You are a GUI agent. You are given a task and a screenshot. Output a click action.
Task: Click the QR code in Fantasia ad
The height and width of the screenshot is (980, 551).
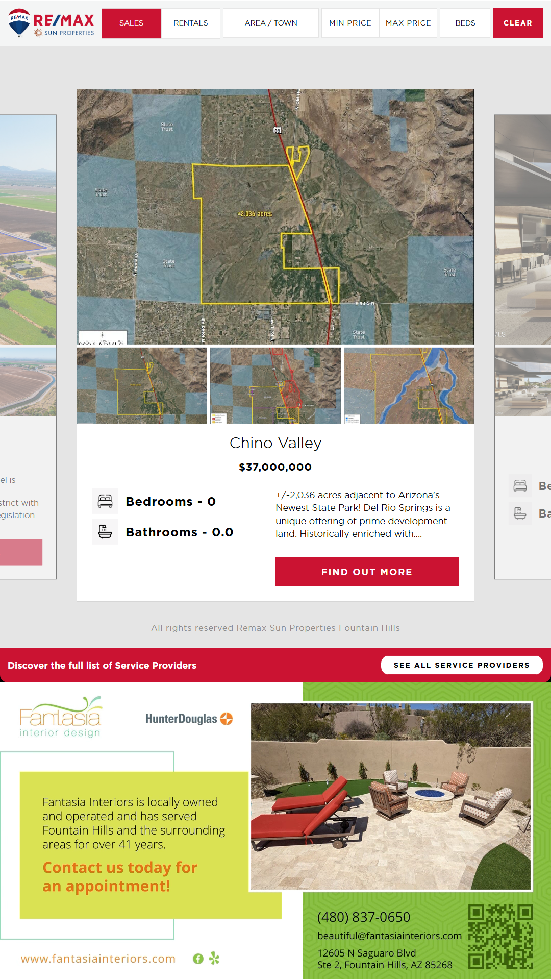click(500, 937)
